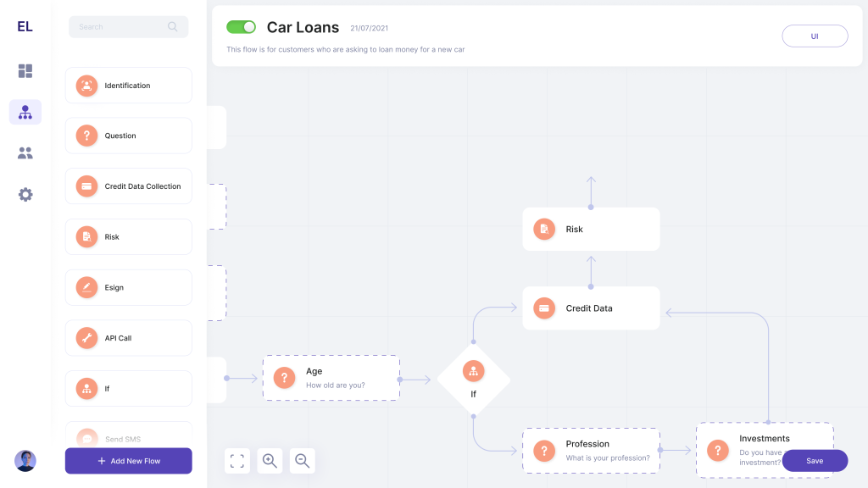The width and height of the screenshot is (868, 488).
Task: Pick the Esign component from list
Action: [x=129, y=287]
